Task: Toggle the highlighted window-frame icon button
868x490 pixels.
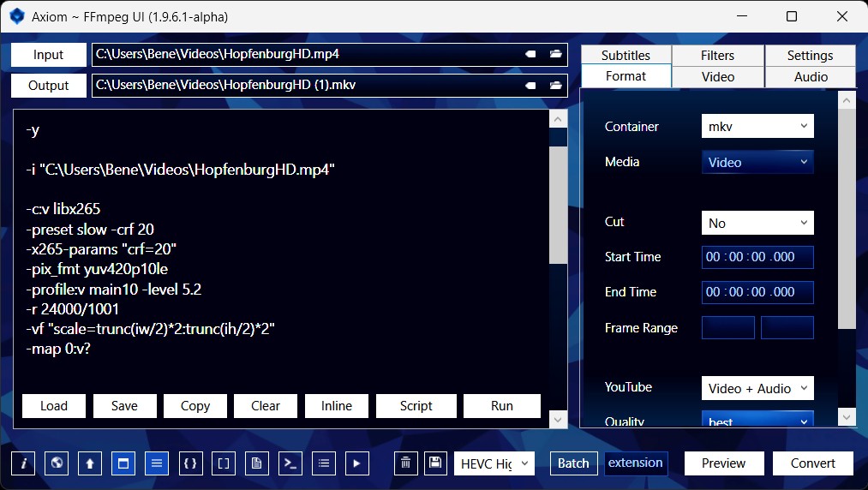Action: pyautogui.click(x=123, y=463)
